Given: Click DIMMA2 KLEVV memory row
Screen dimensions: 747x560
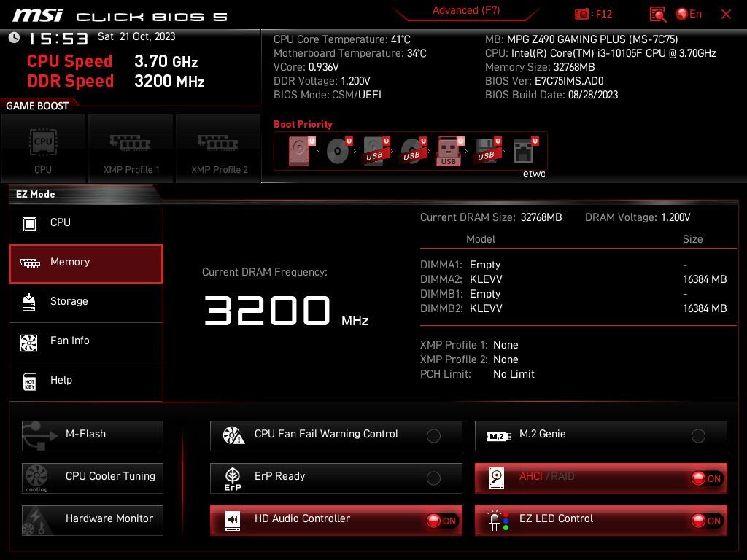Looking at the screenshot, I should 573,279.
